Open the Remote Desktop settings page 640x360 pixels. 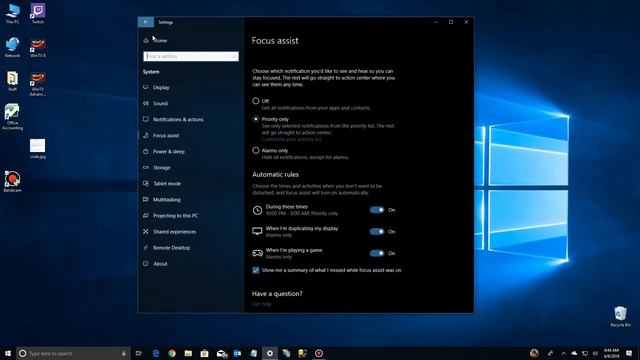coord(171,248)
